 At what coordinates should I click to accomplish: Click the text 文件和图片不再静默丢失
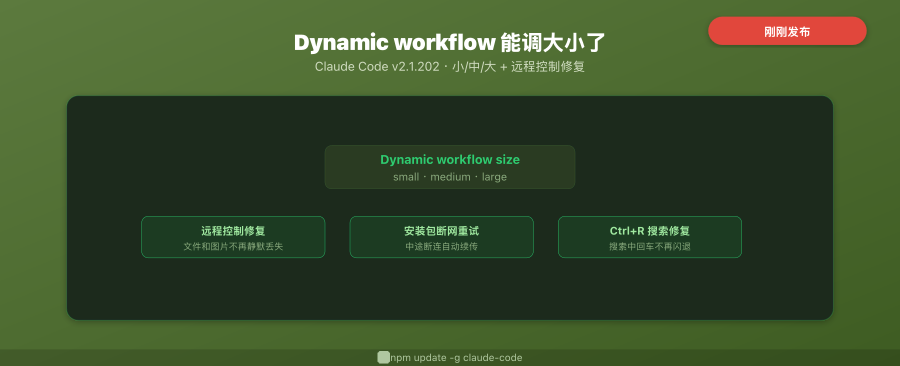tap(233, 247)
